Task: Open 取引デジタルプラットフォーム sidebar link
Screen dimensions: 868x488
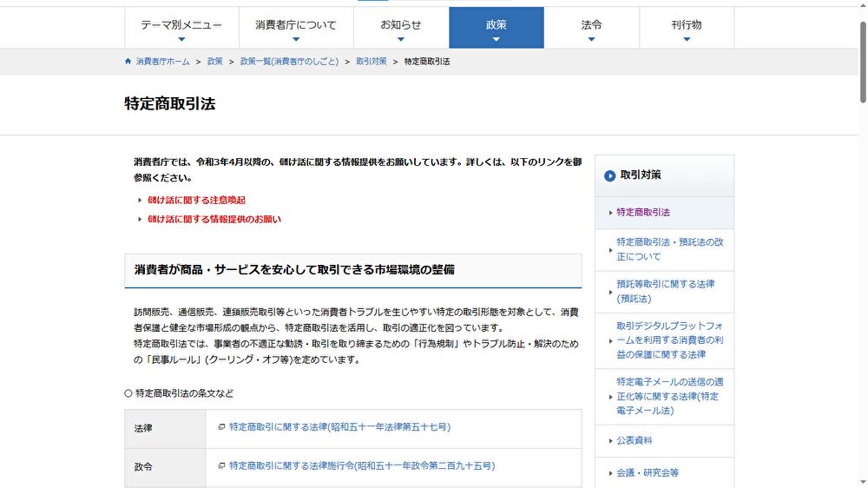Action: (x=670, y=340)
